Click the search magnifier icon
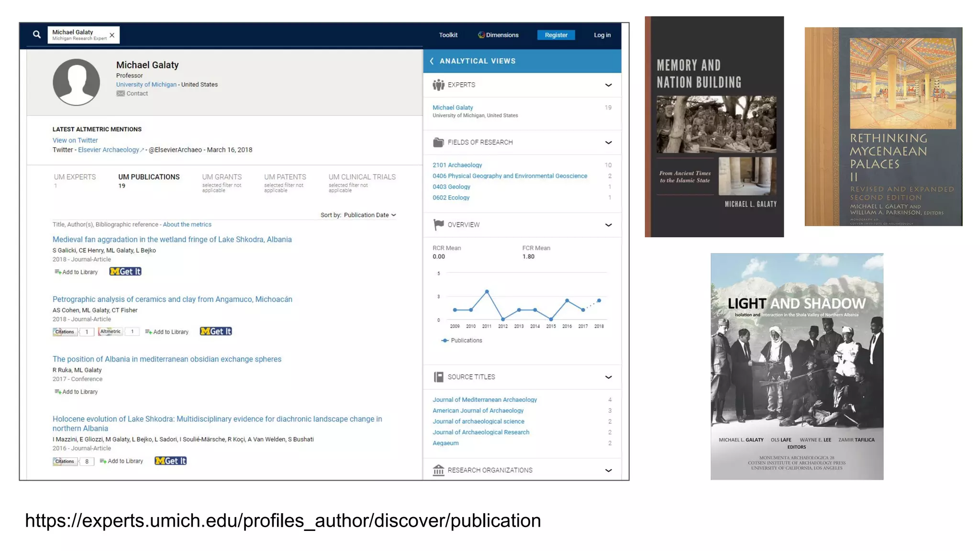This screenshot has height=551, width=980. coord(37,34)
